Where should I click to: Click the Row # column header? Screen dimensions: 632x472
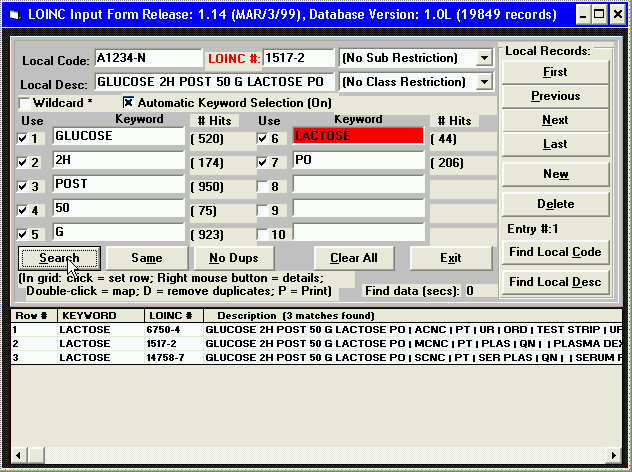click(x=34, y=316)
